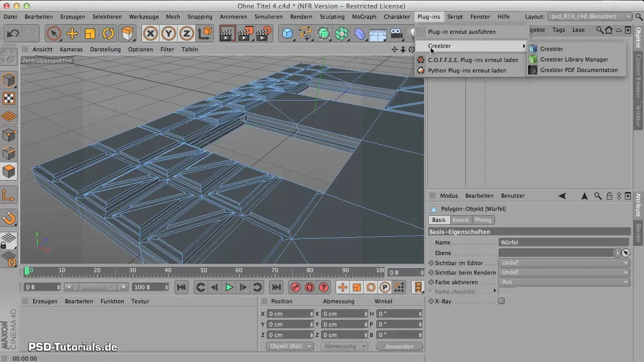Screen dimensions: 644x362
Task: Open Farbe aktivieren dropdown
Action: [x=563, y=282]
